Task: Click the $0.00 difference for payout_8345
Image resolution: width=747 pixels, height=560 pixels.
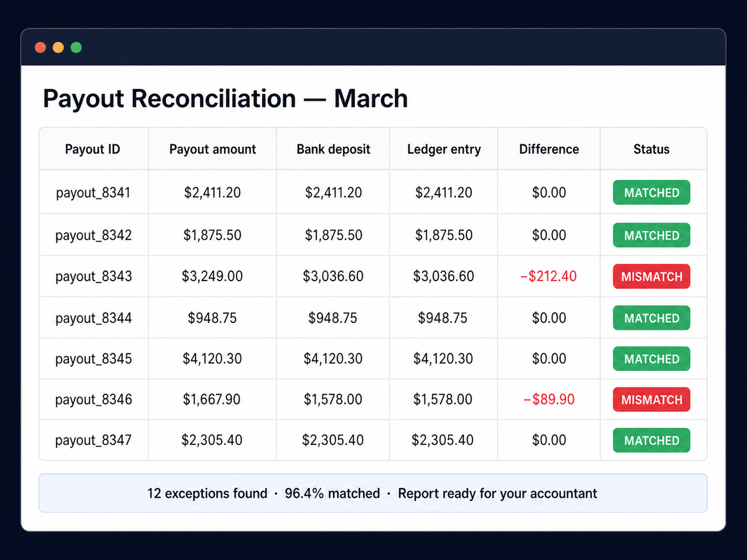Action: pos(549,359)
